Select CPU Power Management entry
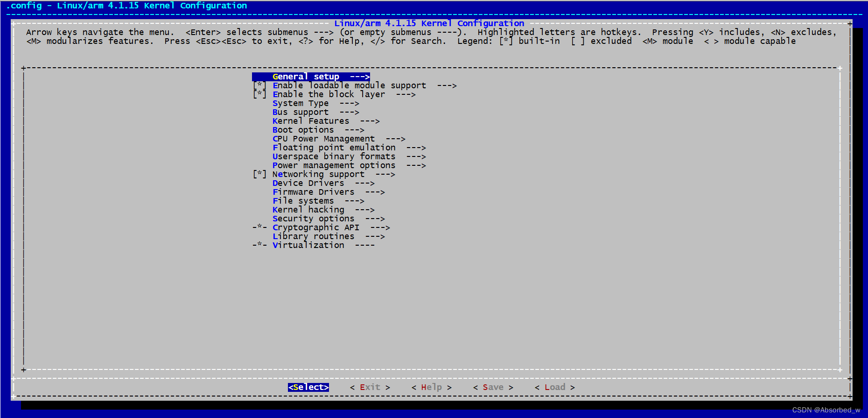The width and height of the screenshot is (868, 418). click(x=339, y=139)
